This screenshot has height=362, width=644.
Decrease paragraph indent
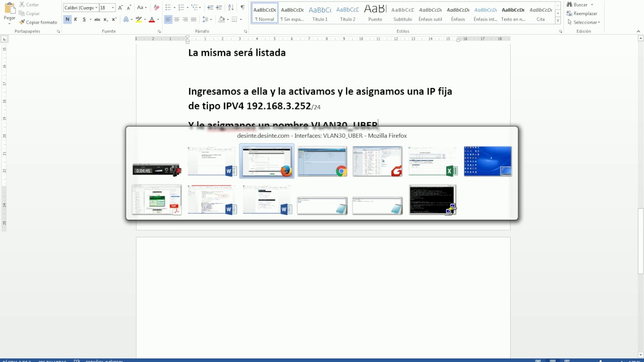coord(210,8)
